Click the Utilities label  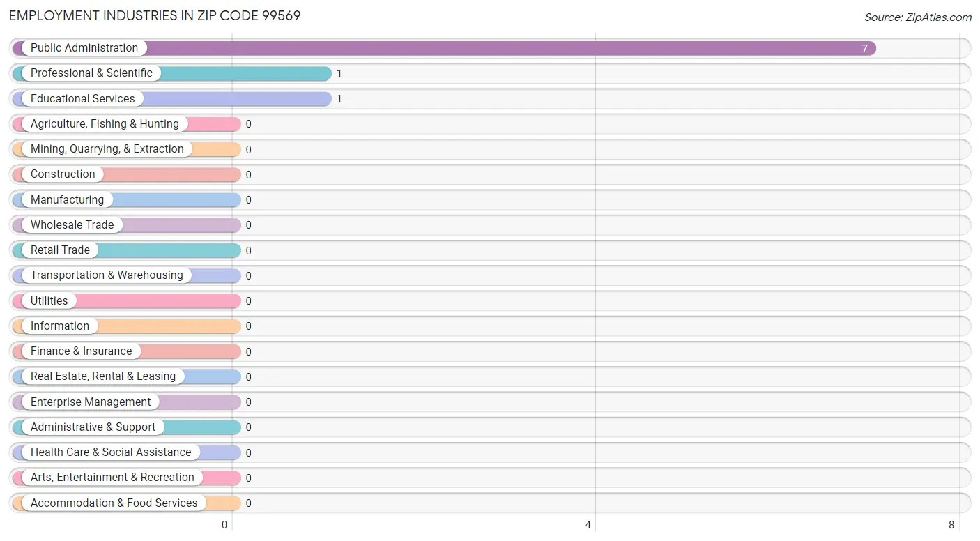coord(49,301)
